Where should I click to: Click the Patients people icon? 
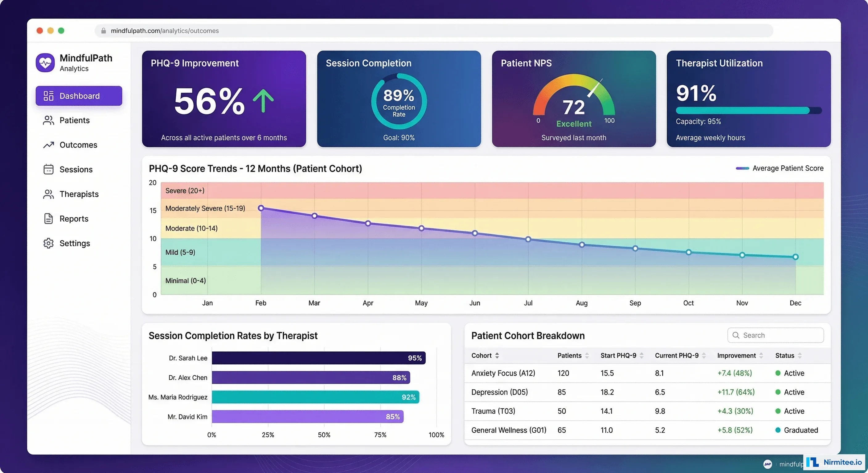[48, 120]
